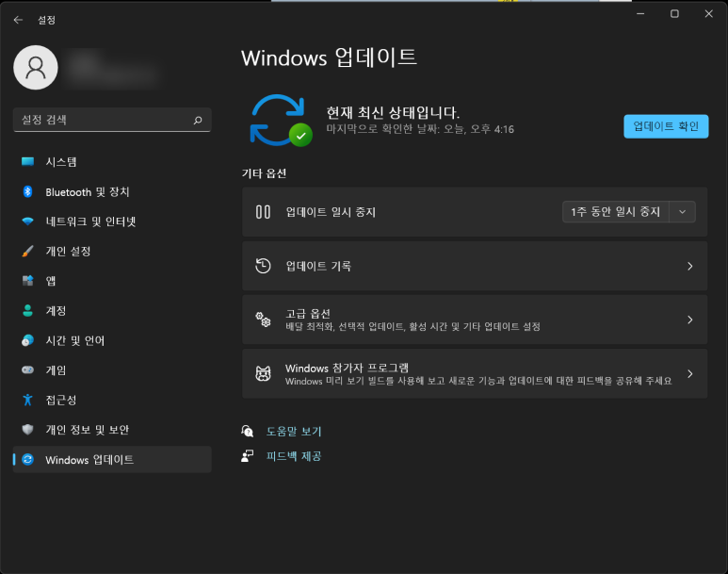Click the 개인 설정 paintbrush icon

tap(28, 251)
